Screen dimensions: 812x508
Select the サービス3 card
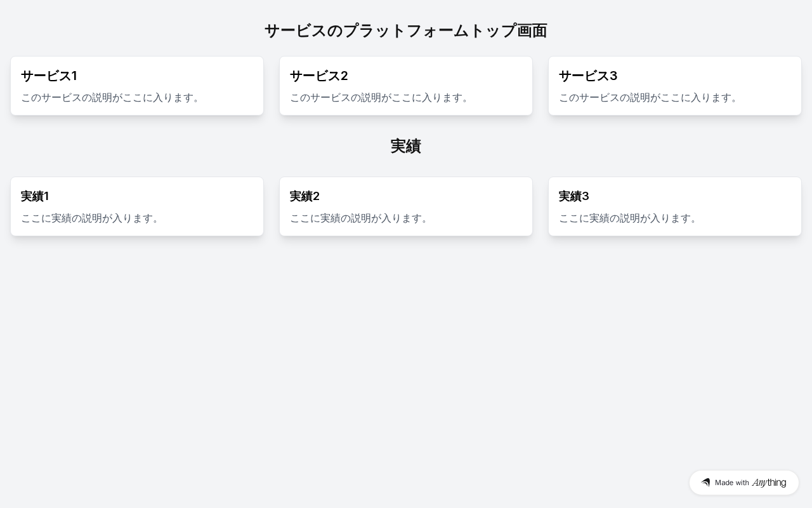[x=675, y=86]
